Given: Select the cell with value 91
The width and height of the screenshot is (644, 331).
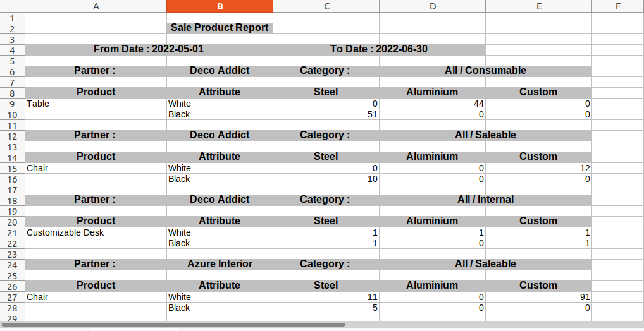Looking at the screenshot, I should 538,297.
